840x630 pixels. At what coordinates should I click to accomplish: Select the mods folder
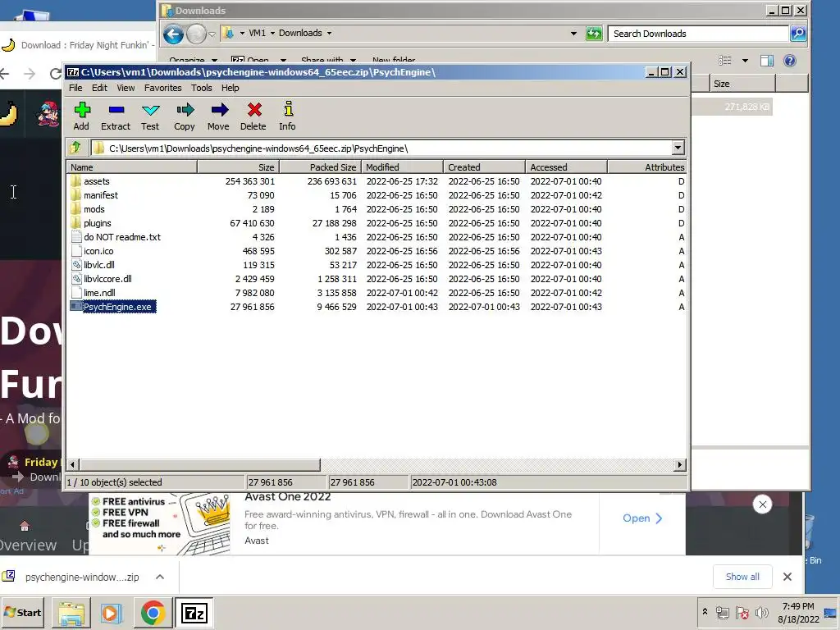[x=94, y=209]
